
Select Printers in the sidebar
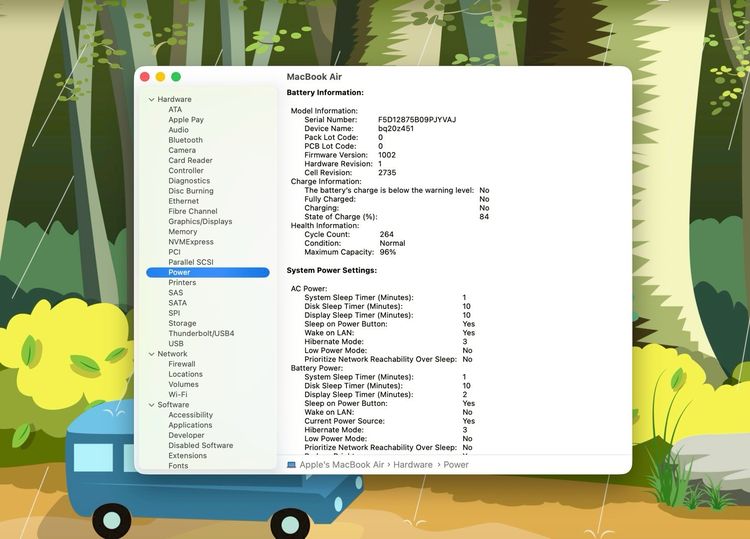click(x=182, y=283)
